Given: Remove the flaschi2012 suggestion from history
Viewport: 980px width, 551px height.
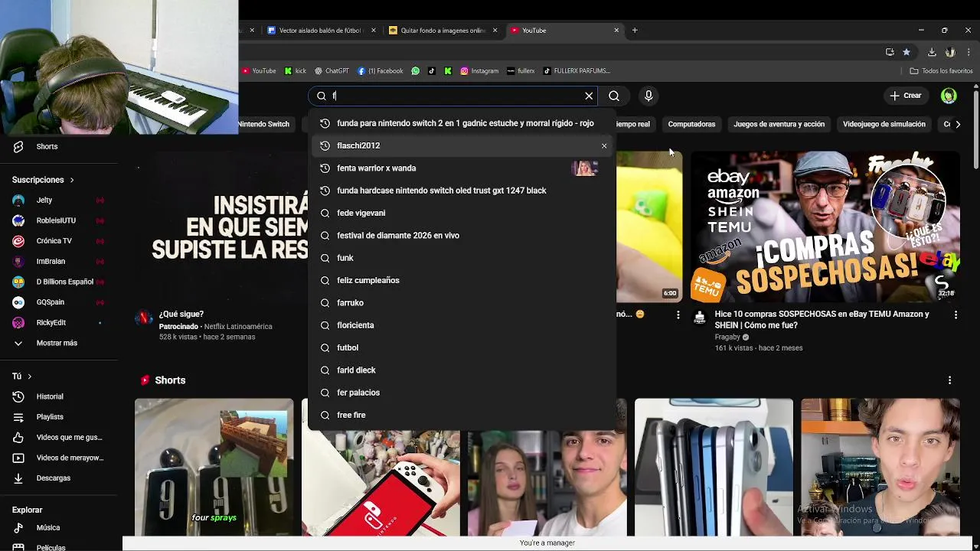Looking at the screenshot, I should (604, 145).
